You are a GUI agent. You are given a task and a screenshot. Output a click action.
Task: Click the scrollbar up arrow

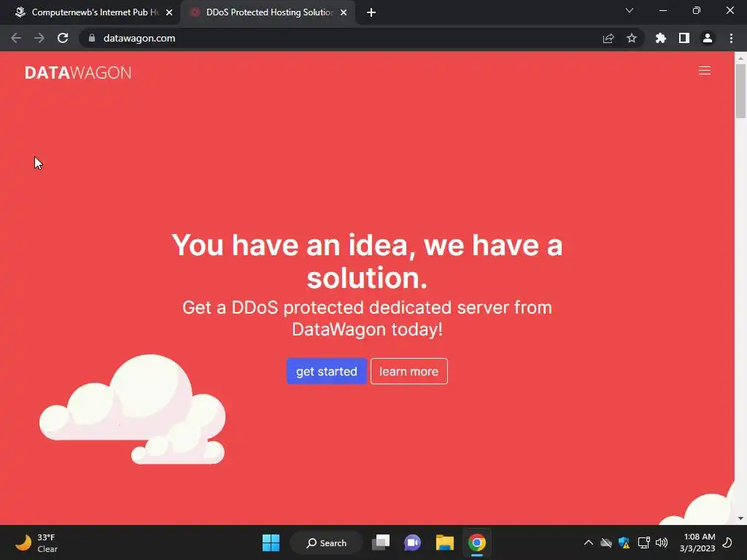[x=740, y=58]
